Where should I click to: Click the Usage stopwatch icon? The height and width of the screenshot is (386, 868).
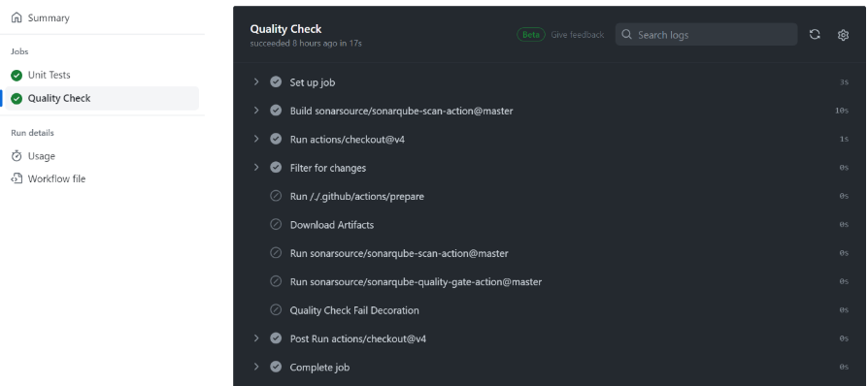click(17, 156)
